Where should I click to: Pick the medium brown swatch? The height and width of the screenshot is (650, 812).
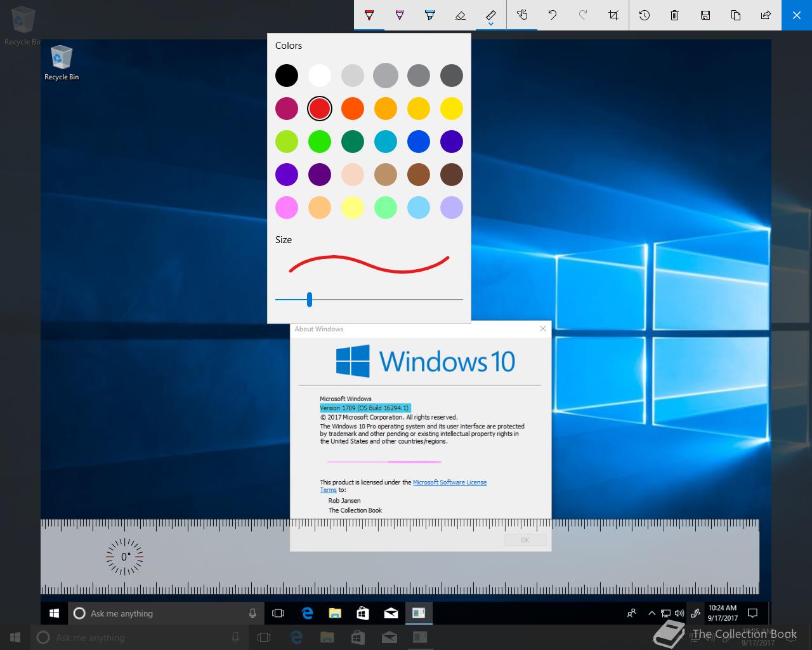419,175
